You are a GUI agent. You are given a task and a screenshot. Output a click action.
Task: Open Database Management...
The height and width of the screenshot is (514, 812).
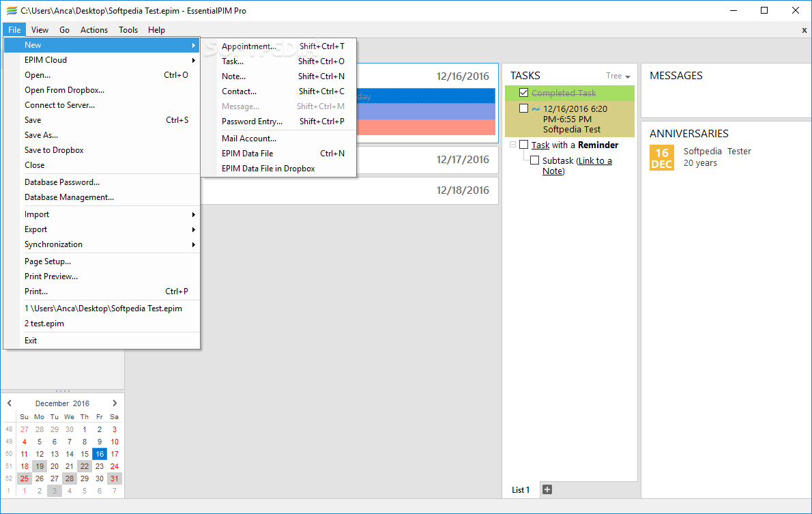coord(102,197)
